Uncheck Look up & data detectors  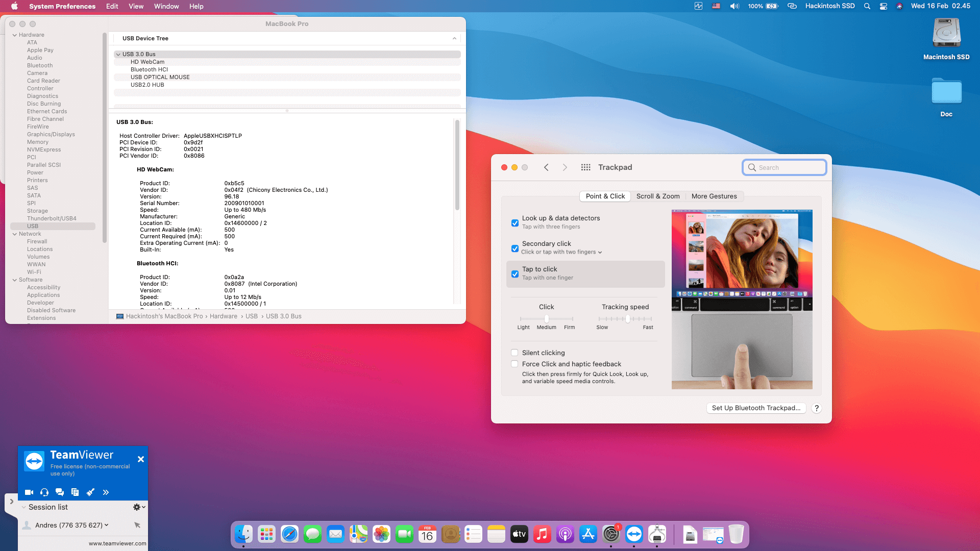click(515, 223)
